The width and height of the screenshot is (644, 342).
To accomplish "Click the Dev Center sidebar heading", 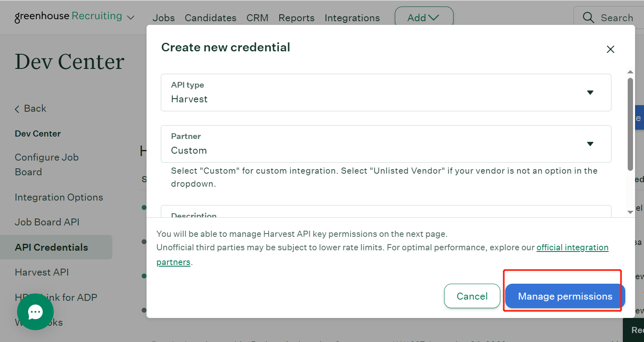I will pos(38,134).
